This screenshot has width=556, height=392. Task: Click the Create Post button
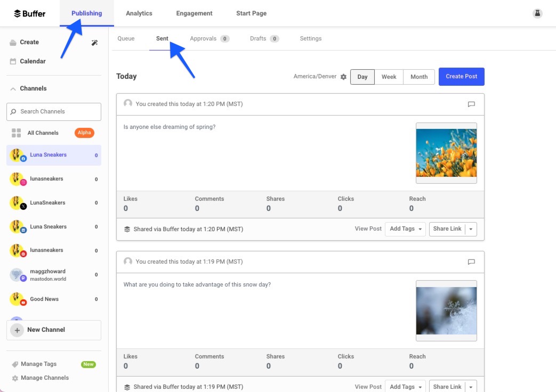461,77
